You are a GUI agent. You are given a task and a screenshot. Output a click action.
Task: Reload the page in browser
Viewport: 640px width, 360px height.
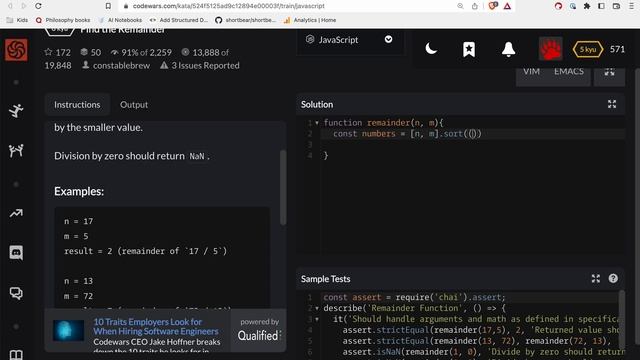[38, 6]
